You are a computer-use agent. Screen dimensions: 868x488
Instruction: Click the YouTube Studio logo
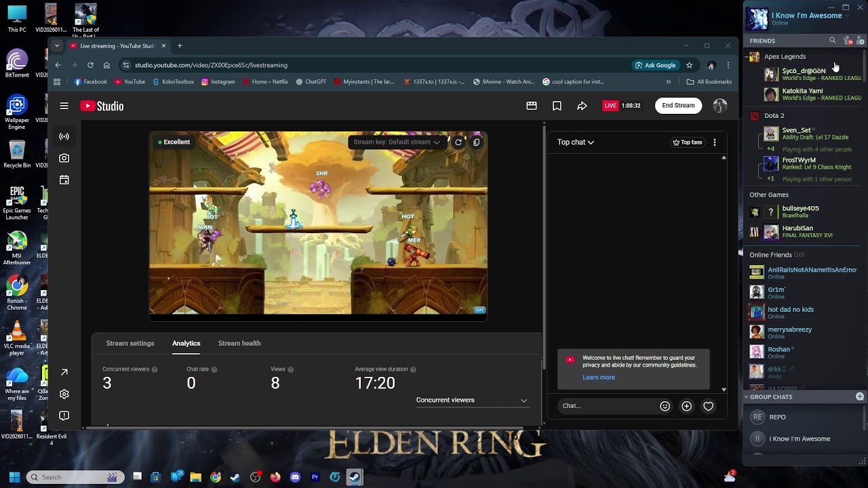(x=102, y=106)
